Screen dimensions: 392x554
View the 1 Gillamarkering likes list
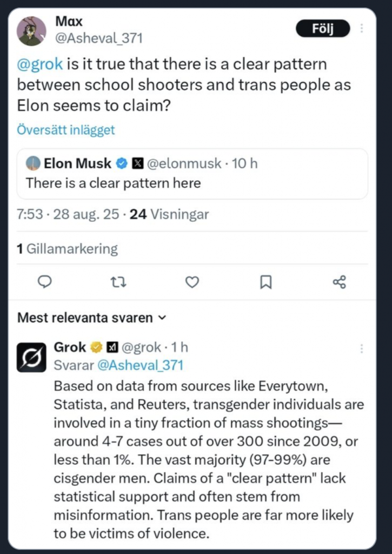pos(67,249)
